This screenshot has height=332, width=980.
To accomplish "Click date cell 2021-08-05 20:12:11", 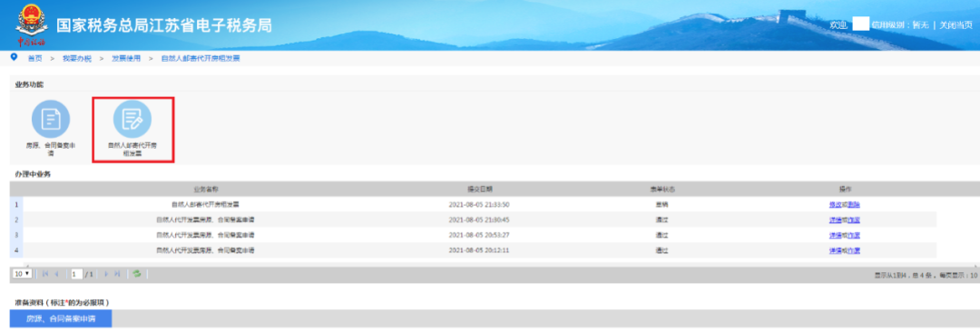I will 479,250.
